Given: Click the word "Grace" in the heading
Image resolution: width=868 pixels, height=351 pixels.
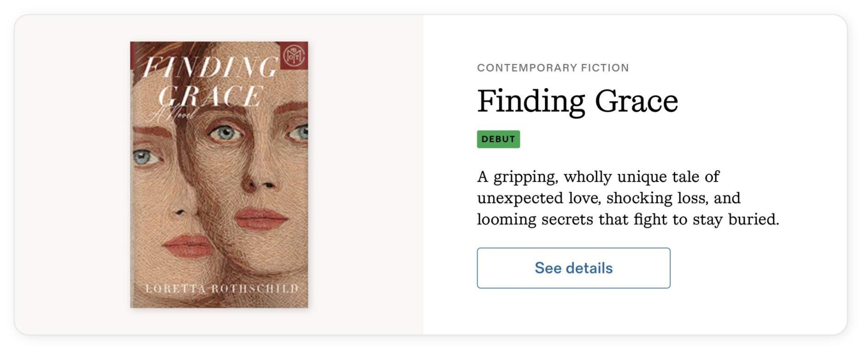Looking at the screenshot, I should tap(636, 101).
